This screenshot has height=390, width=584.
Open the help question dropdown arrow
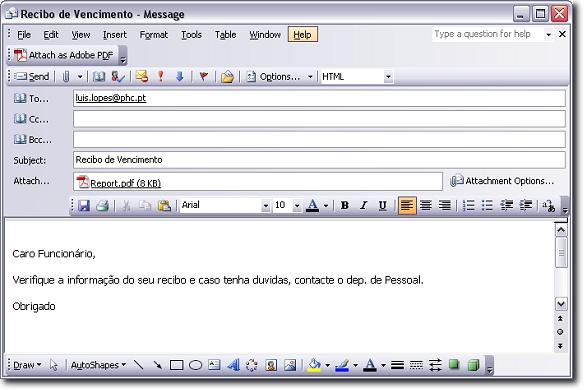pos(548,35)
